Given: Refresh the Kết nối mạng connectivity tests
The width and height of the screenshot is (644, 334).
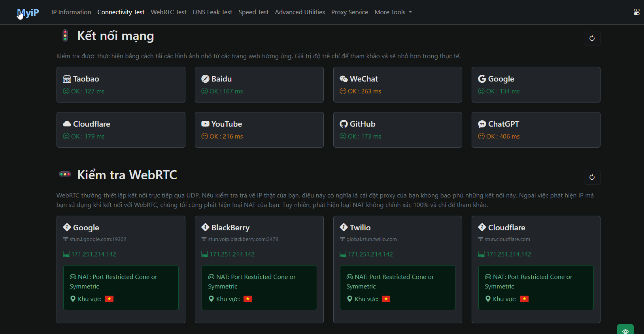Looking at the screenshot, I should click(592, 38).
